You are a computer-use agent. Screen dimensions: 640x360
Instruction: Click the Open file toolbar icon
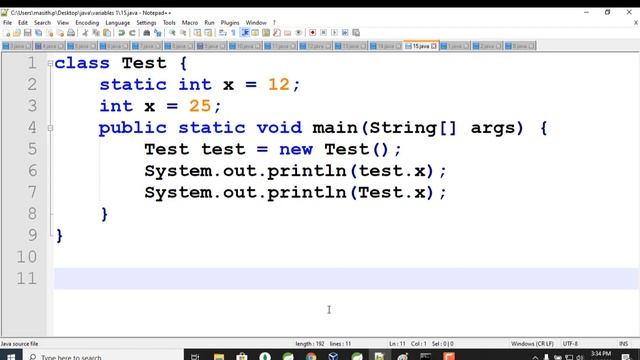pos(17,33)
